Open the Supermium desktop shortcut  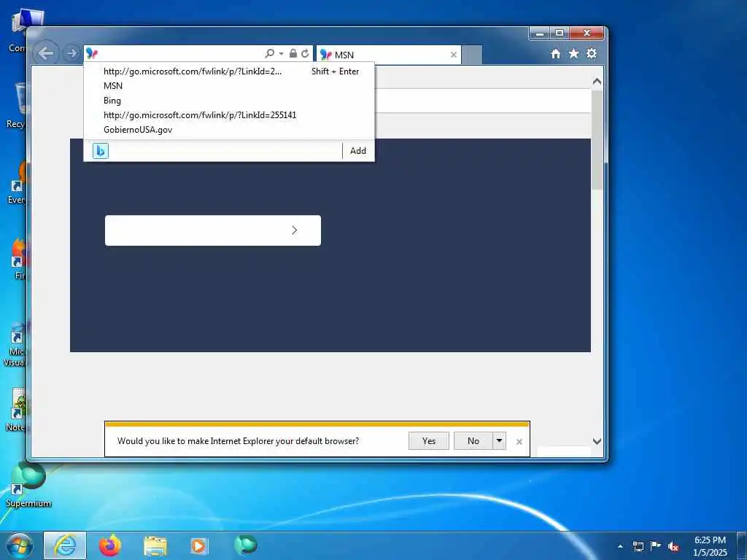[28, 485]
